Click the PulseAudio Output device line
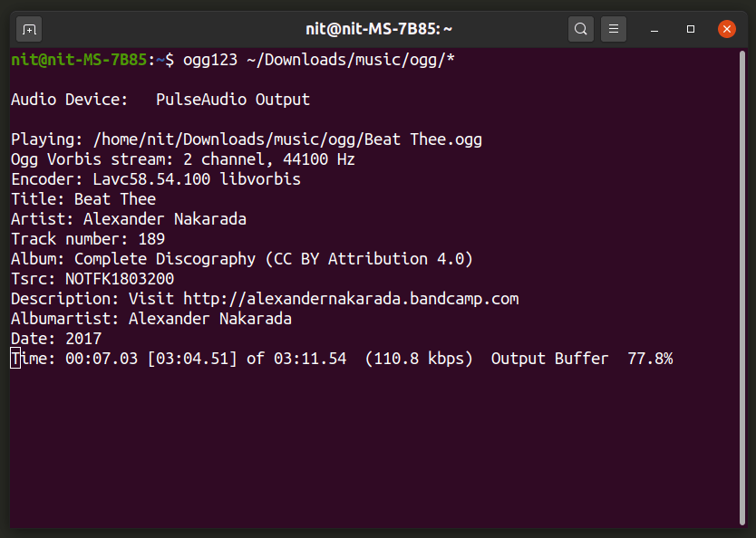756x538 pixels. 231,99
